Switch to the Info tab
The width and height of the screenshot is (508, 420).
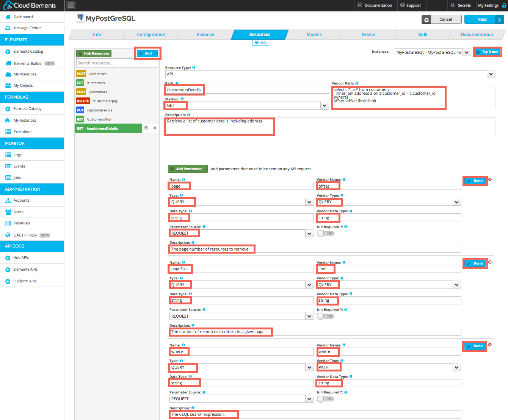97,34
